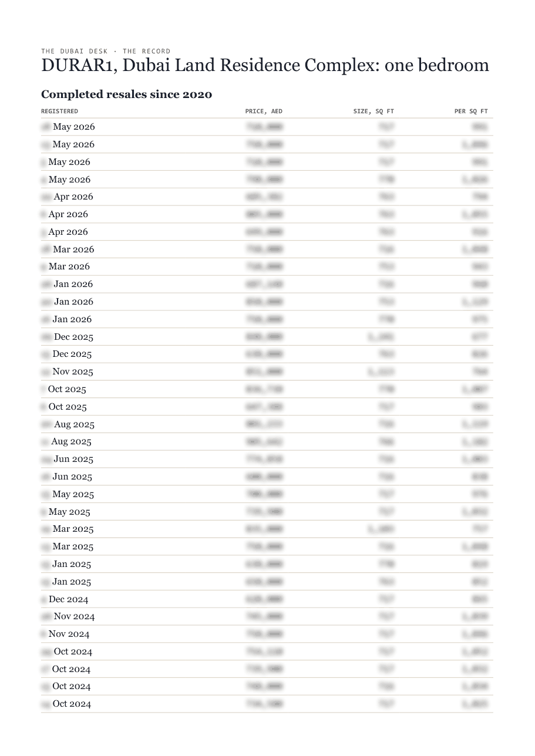Open the topmost May 2026 row
This screenshot has width=535, height=756.
[x=267, y=127]
